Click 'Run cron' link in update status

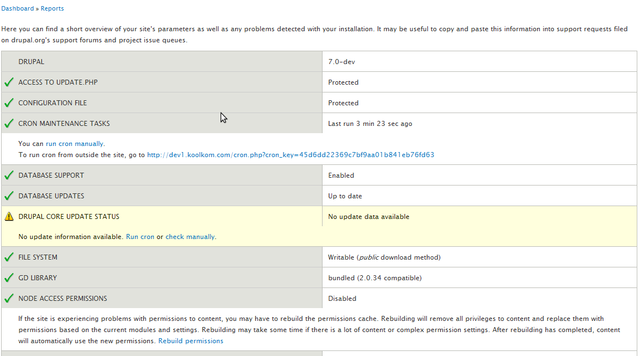tap(140, 237)
